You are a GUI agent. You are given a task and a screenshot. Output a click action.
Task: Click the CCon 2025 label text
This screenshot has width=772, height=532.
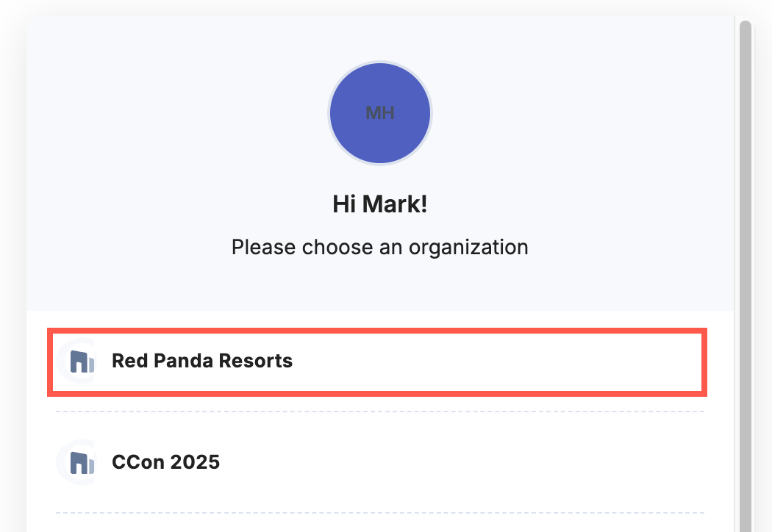pos(166,462)
